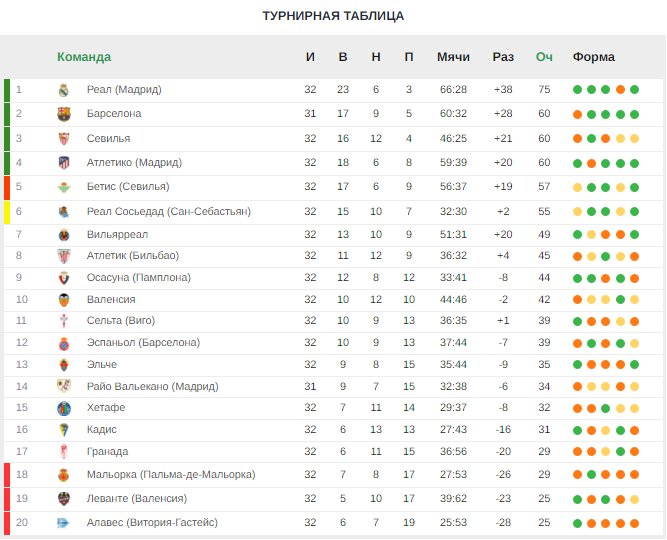This screenshot has height=540, width=667.
Task: Click the Раз goal difference column header
Action: pos(503,57)
